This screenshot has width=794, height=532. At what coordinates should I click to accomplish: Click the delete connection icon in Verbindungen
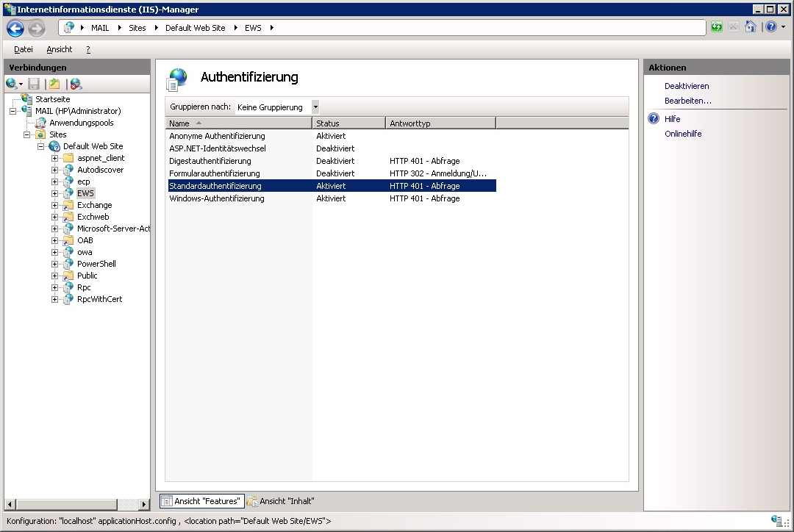75,84
